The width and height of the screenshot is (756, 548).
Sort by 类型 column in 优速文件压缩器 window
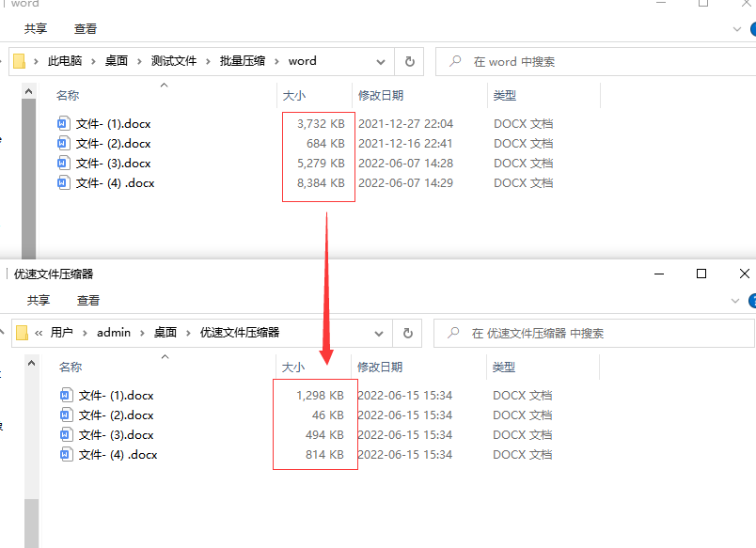pos(504,368)
